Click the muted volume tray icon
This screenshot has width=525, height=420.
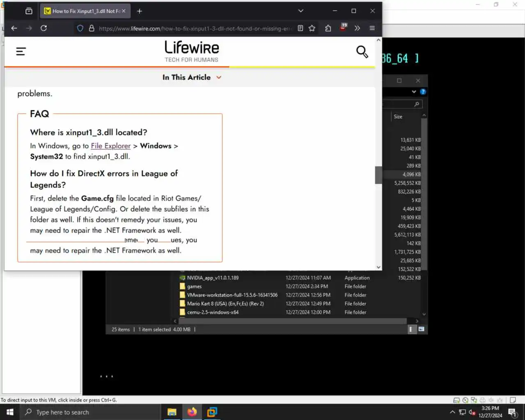pyautogui.click(x=472, y=412)
